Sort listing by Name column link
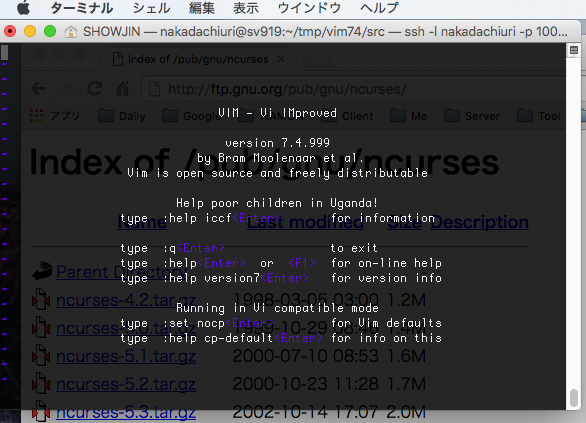Viewport: 586px width, 423px height. tap(142, 223)
